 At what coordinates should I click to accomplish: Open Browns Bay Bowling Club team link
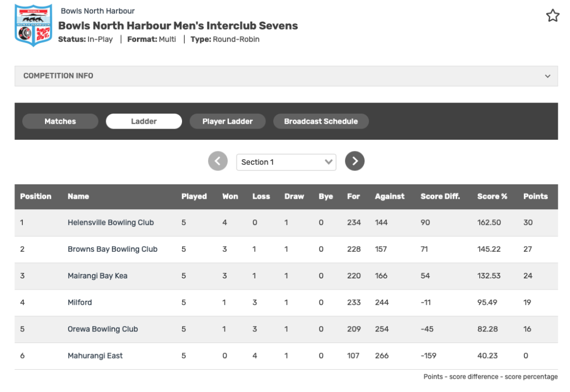tap(112, 249)
